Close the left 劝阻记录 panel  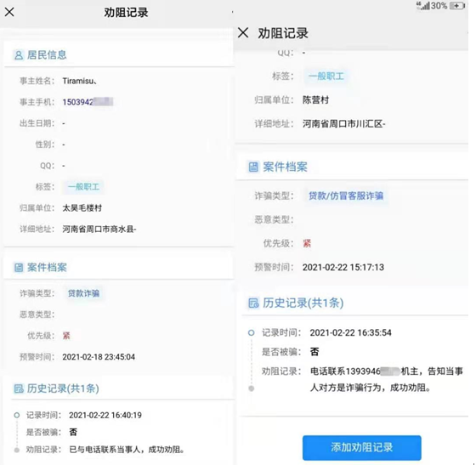pyautogui.click(x=9, y=12)
